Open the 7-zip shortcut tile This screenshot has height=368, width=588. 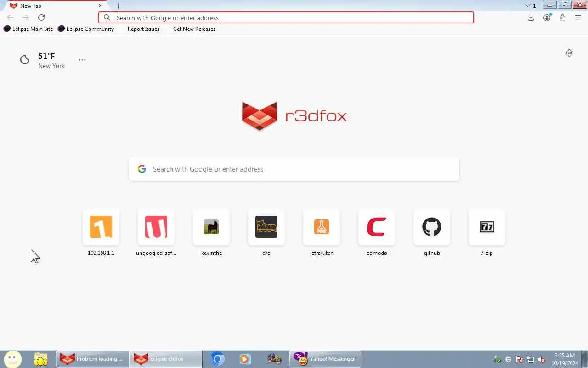487,233
